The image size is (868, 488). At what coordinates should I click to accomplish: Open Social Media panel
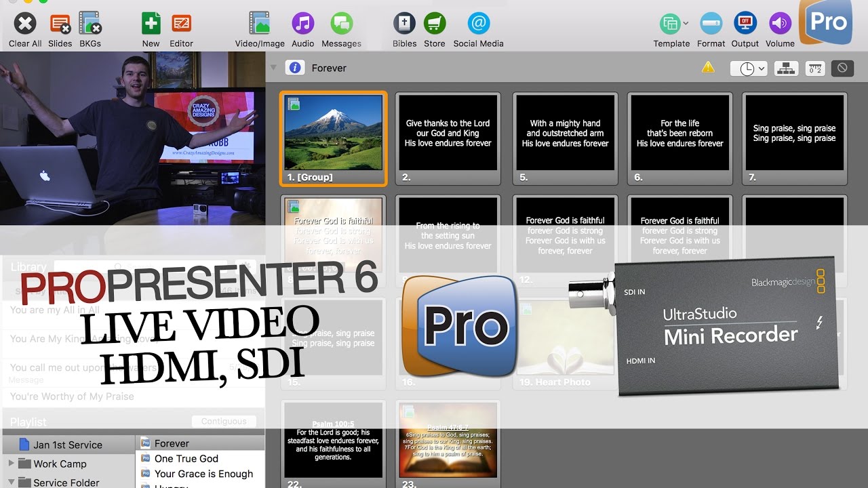coord(479,24)
